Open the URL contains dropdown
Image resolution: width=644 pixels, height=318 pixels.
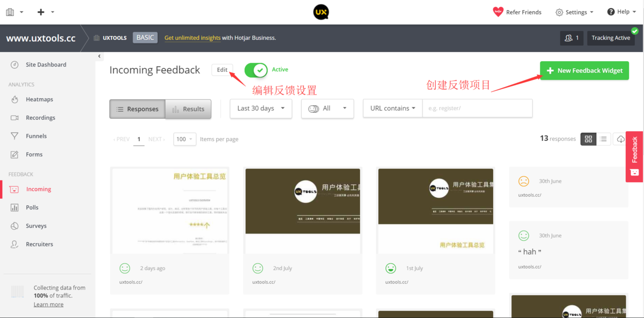pos(393,109)
